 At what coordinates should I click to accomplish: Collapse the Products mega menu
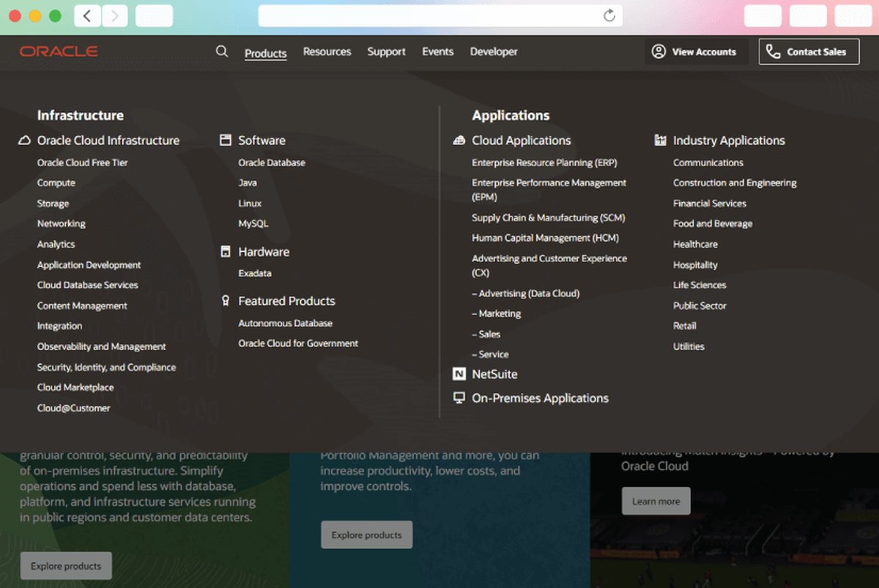(x=265, y=53)
